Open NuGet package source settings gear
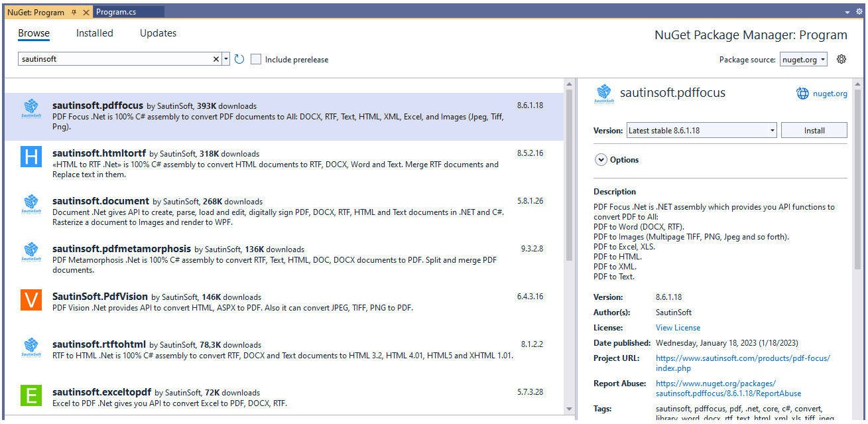Screen dimensions: 868x424 coord(841,59)
